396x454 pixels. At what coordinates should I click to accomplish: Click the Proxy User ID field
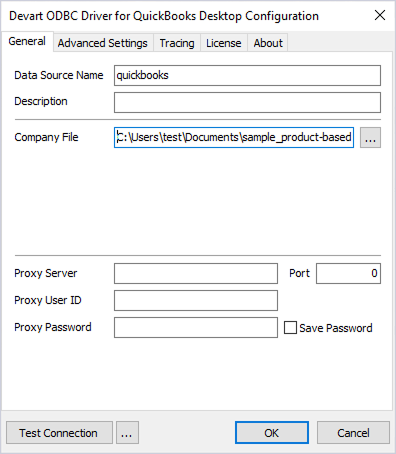point(196,300)
